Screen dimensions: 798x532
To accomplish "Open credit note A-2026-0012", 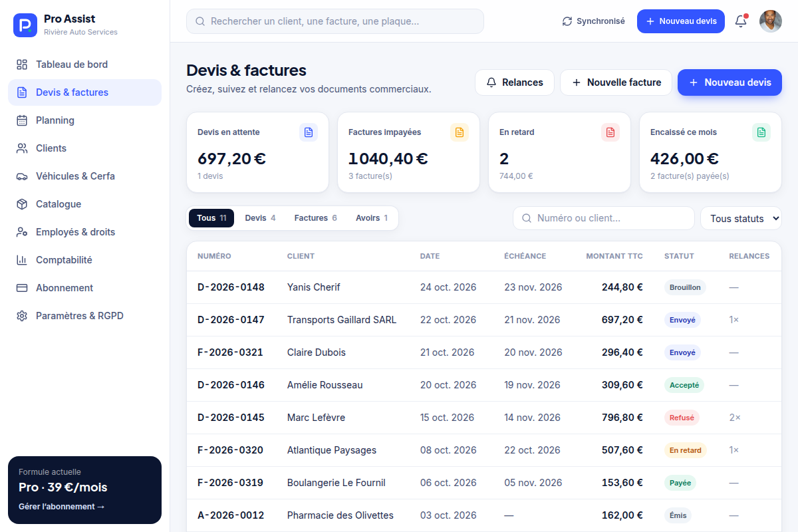I will coord(231,515).
